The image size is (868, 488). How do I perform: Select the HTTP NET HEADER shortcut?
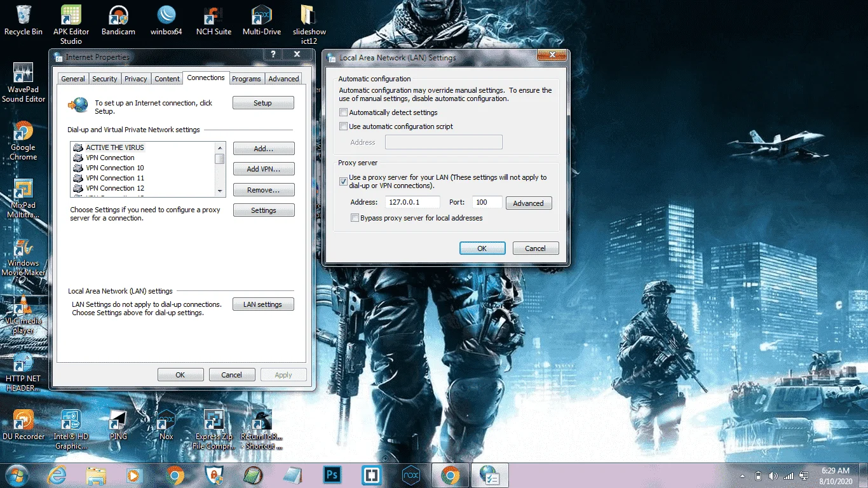24,372
